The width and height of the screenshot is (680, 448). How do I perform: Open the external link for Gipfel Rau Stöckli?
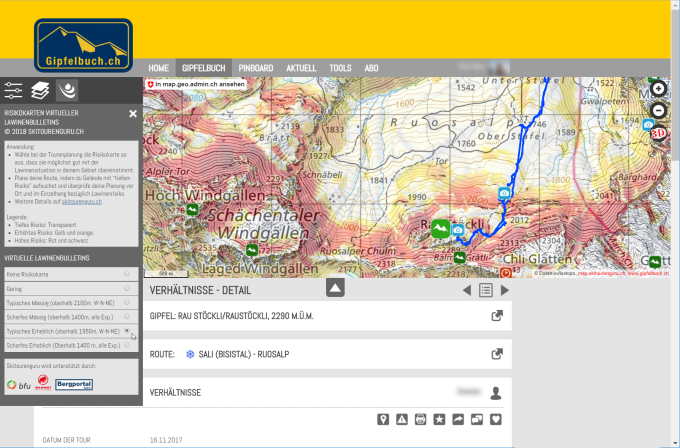(x=497, y=316)
